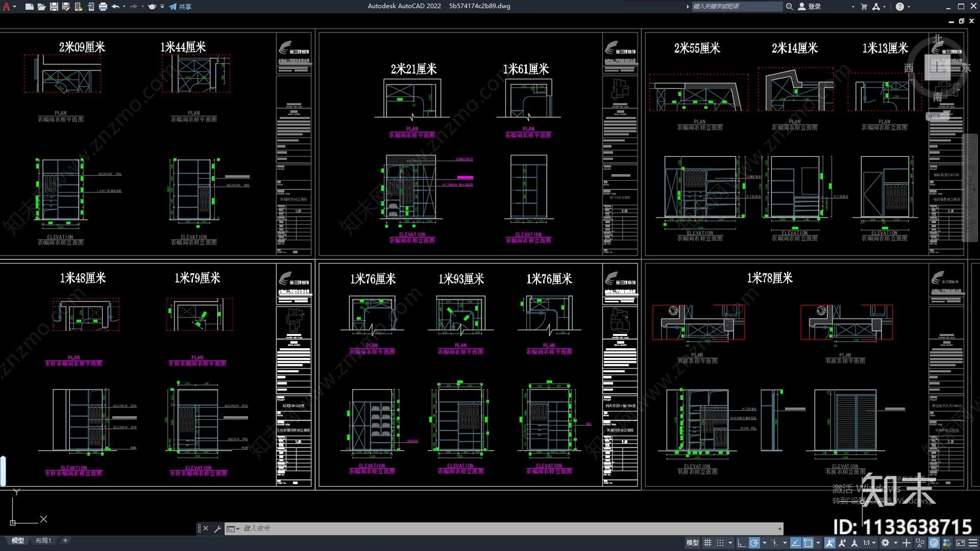Open the Help question mark icon

pos(900,7)
